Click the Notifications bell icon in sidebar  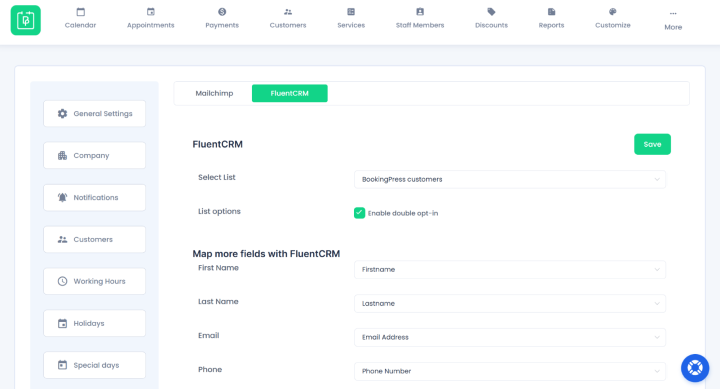(x=62, y=197)
